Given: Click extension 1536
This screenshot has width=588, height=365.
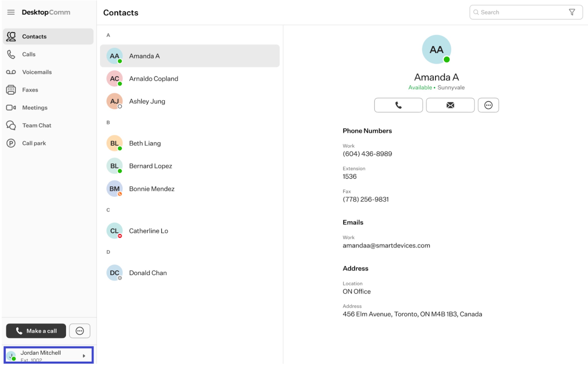Looking at the screenshot, I should tap(350, 176).
